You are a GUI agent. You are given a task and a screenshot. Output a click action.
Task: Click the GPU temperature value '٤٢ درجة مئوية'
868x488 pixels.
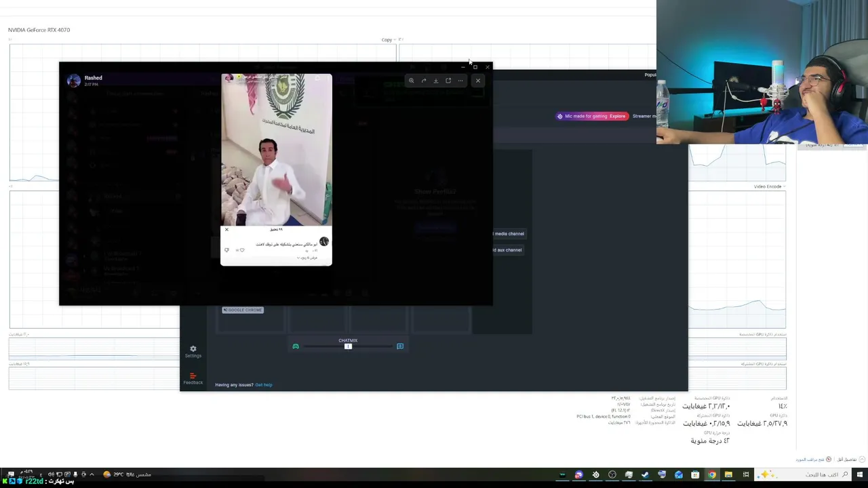(x=710, y=441)
